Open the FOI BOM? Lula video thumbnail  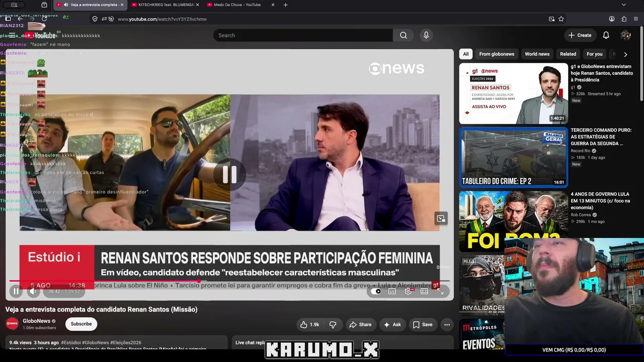coord(513,221)
